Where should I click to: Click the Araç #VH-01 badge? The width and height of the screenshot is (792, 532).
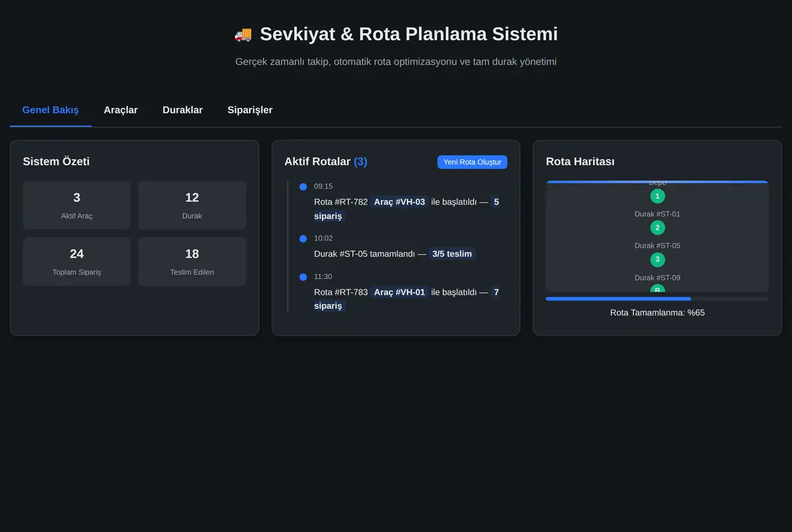[x=399, y=292]
